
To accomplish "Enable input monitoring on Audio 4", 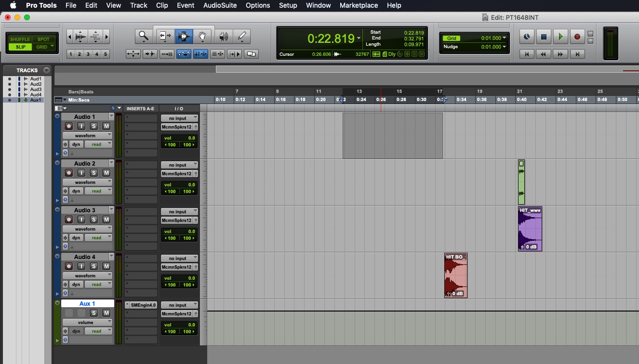I will point(81,266).
